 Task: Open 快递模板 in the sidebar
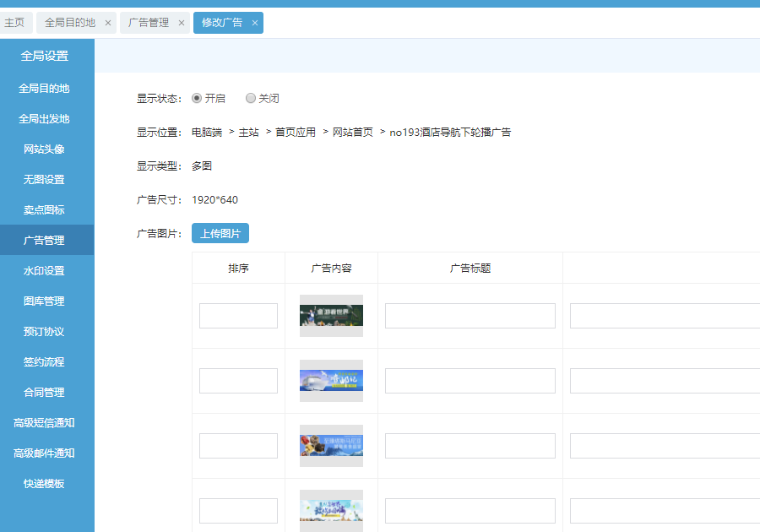tap(44, 483)
